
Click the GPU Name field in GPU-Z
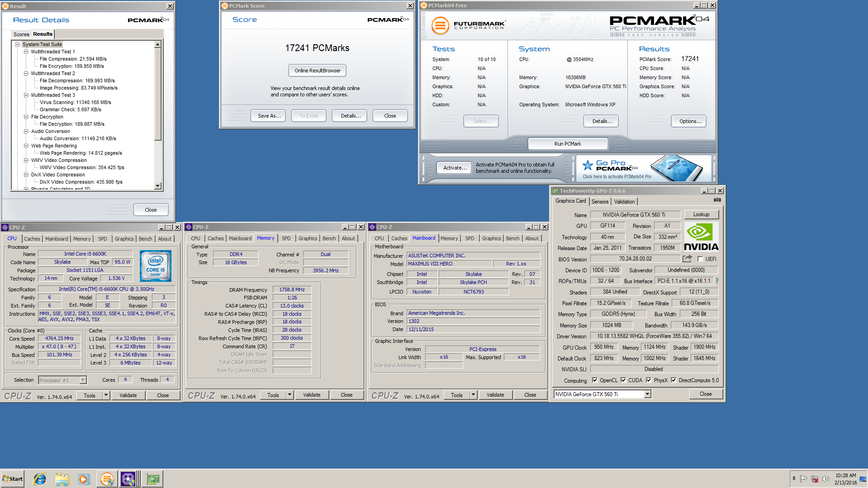point(635,215)
